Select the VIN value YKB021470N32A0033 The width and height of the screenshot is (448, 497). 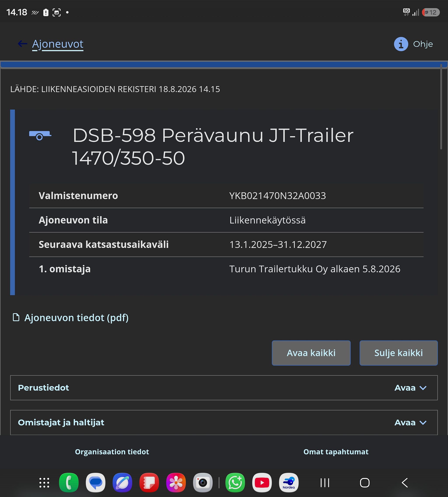278,196
